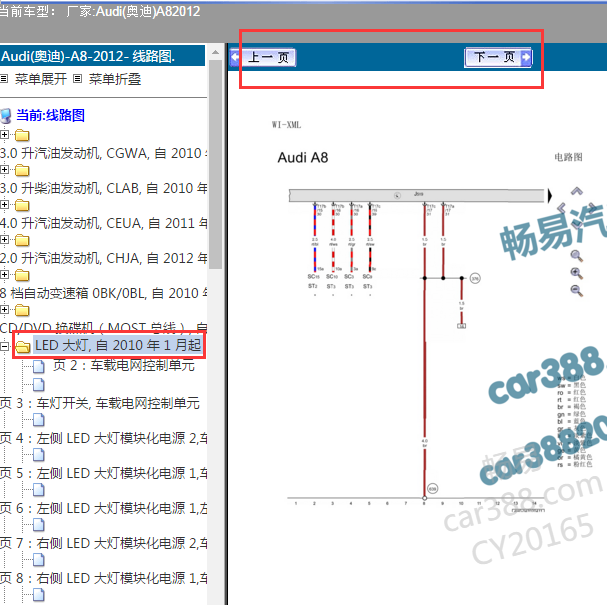Collapse the LED 大灯 folder node

pyautogui.click(x=4, y=346)
